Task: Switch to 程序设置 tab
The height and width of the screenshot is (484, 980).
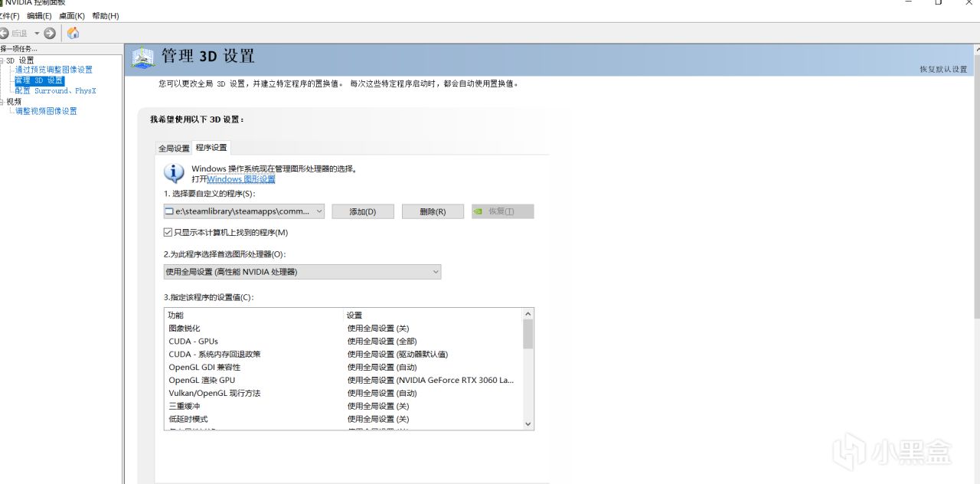Action: pyautogui.click(x=211, y=147)
